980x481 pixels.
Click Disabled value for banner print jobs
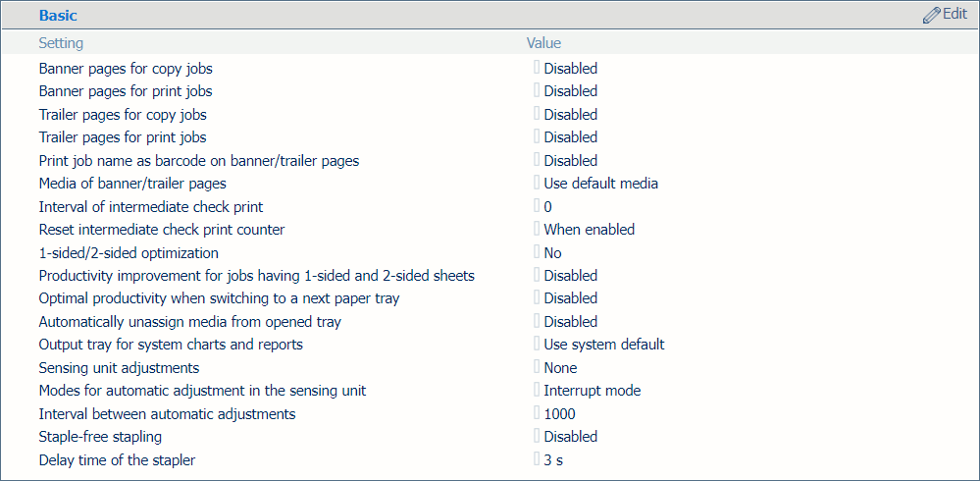pos(570,91)
